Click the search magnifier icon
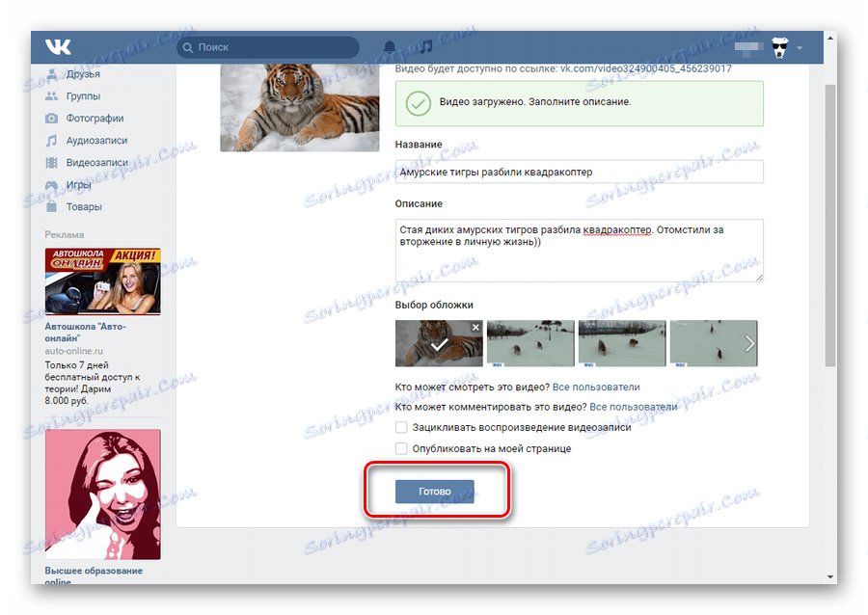This screenshot has width=868, height=615. (188, 47)
